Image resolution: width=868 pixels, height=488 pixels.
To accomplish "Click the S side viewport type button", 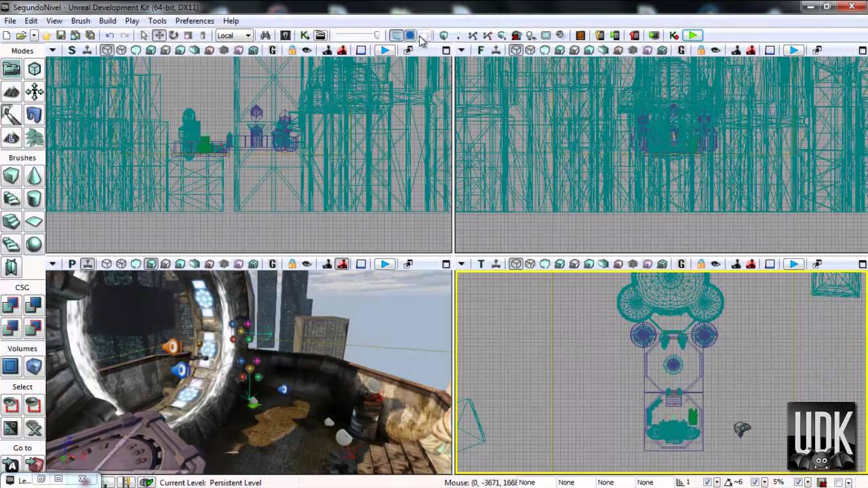I will (72, 50).
